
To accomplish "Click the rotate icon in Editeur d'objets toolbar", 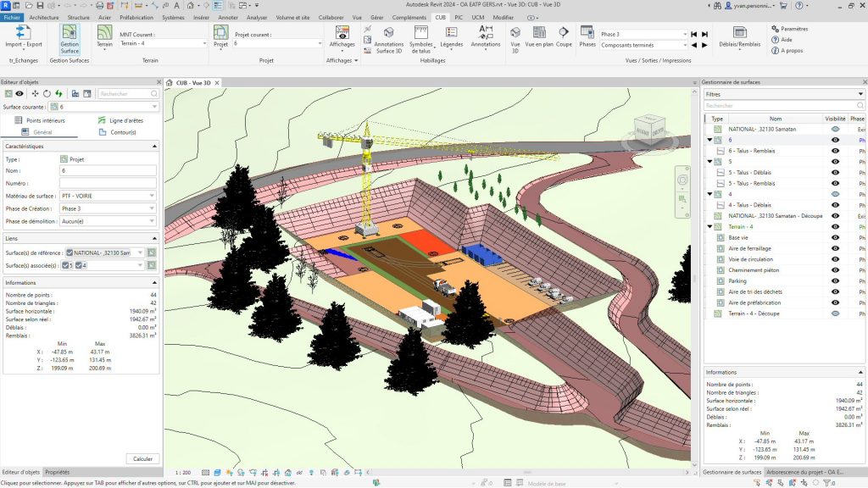I will 47,93.
